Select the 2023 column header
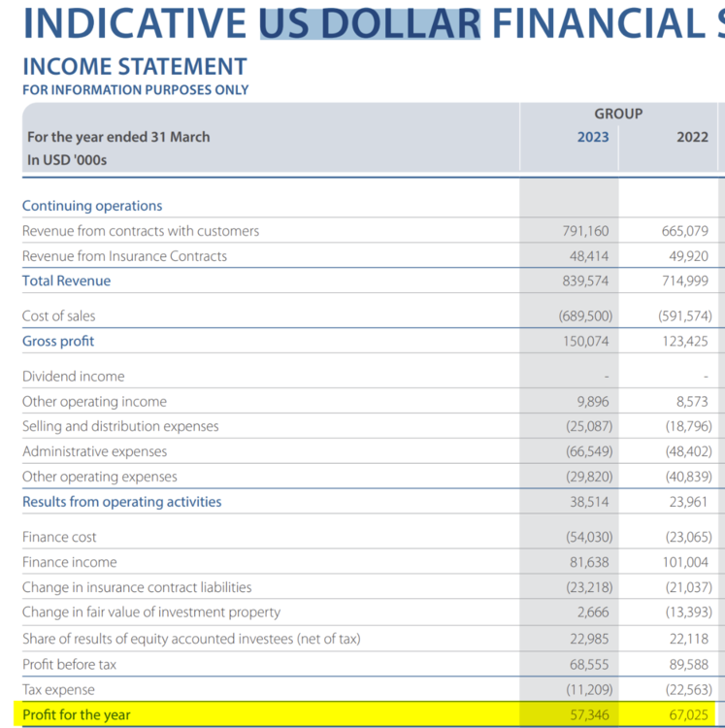Screen dimensions: 725x728 593,137
